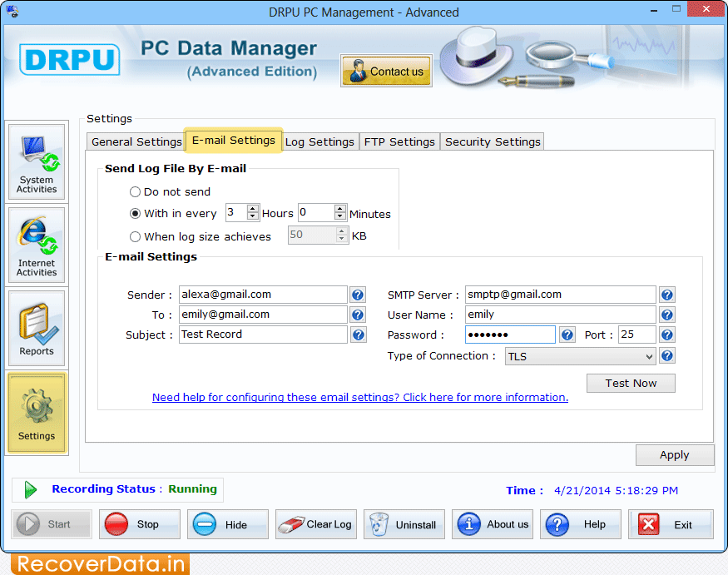
Task: Switch to General Settings tab
Action: coord(136,141)
